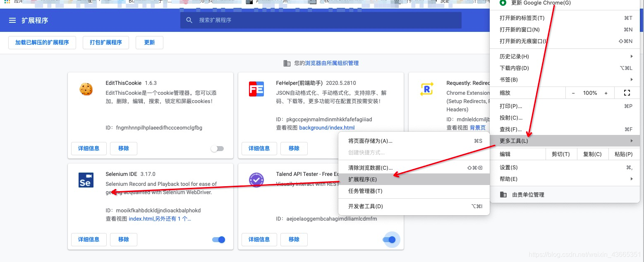Open 详细信息 for Selenium IDE
The width and height of the screenshot is (644, 262).
[x=89, y=240]
